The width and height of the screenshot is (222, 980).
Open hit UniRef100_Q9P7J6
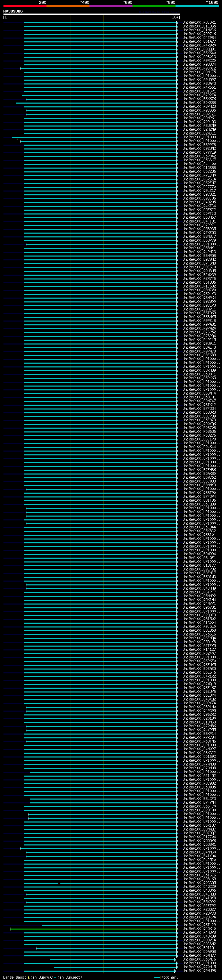pyautogui.click(x=199, y=34)
